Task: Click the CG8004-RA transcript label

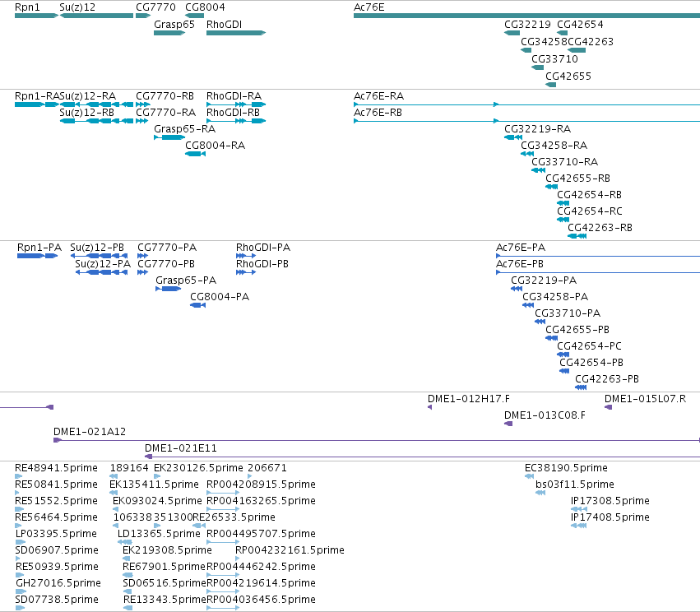Action: (216, 145)
